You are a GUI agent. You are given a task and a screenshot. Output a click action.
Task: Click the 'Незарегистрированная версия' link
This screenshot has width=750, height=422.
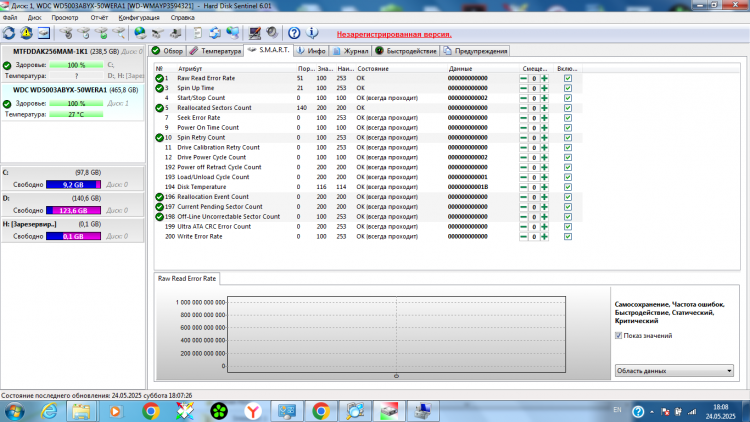[x=394, y=34]
